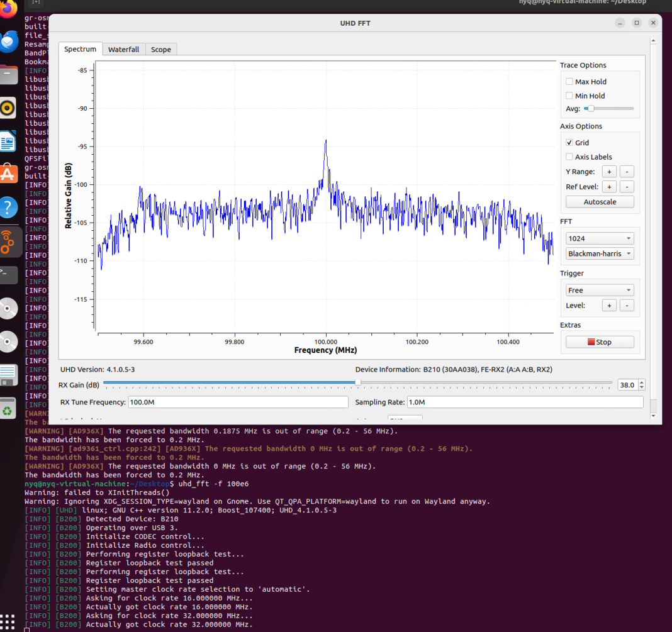Switch to the Waterfall tab
The width and height of the screenshot is (672, 632).
[x=123, y=50]
